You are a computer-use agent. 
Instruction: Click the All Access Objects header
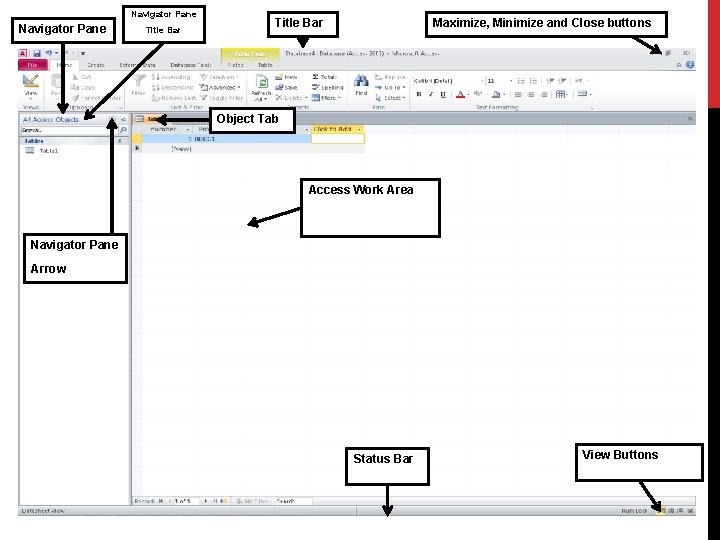click(51, 119)
